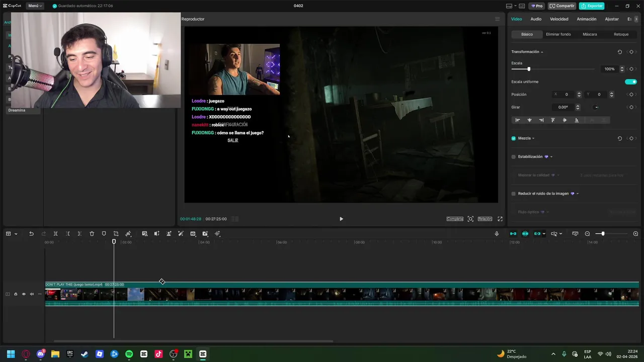Viewport: 644px width, 362px height.
Task: Click track options three-dot icon
Action: click(x=40, y=294)
